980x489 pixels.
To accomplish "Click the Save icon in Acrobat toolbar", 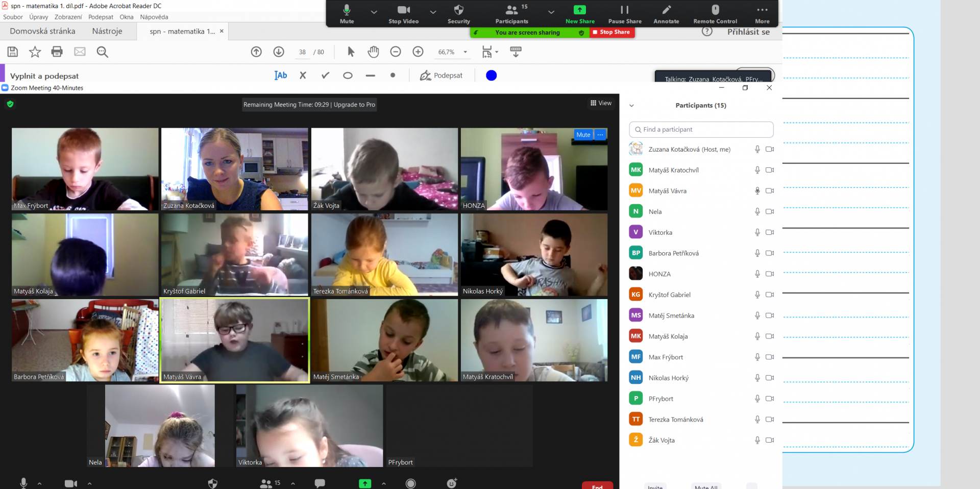I will pos(13,52).
